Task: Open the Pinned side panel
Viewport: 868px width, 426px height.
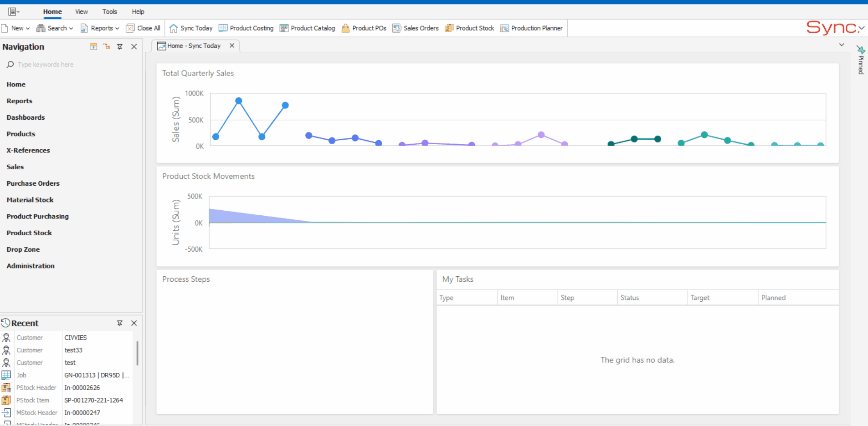Action: pos(861,60)
